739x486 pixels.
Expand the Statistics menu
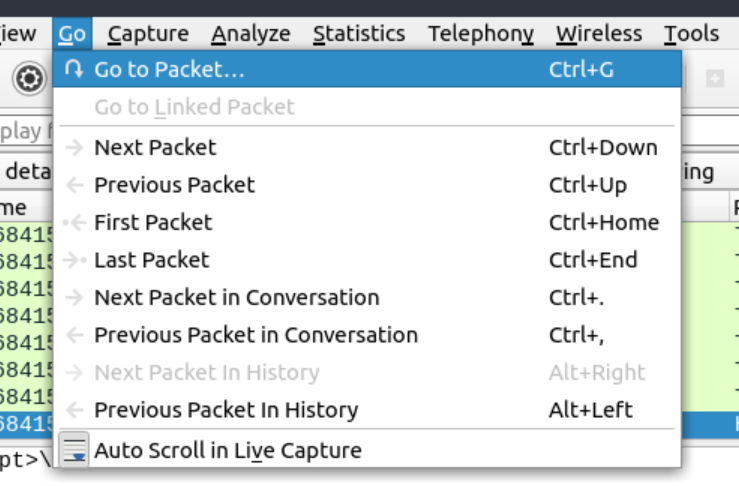click(359, 34)
